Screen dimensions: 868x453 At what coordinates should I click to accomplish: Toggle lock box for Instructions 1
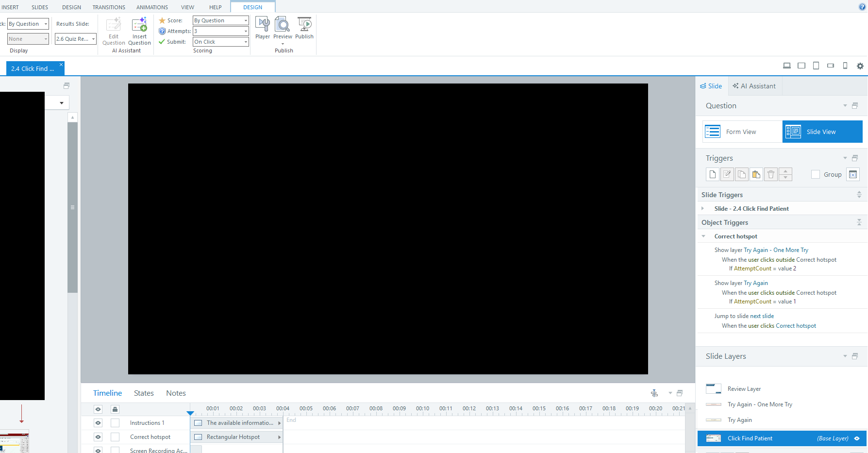tap(115, 423)
